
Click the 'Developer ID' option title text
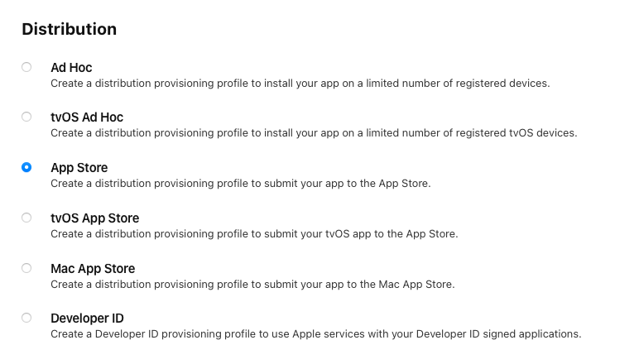pyautogui.click(x=87, y=318)
